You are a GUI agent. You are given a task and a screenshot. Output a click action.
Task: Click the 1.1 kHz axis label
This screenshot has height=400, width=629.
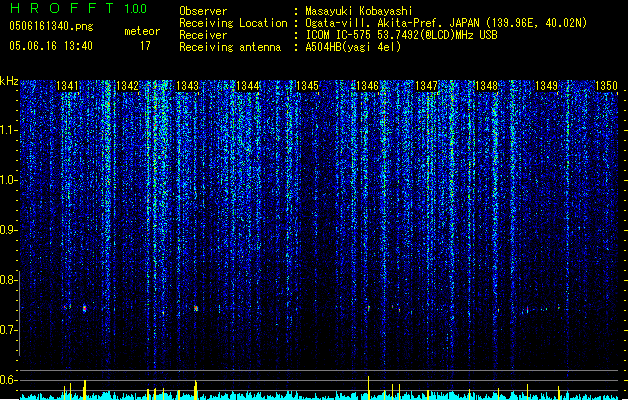point(8,130)
